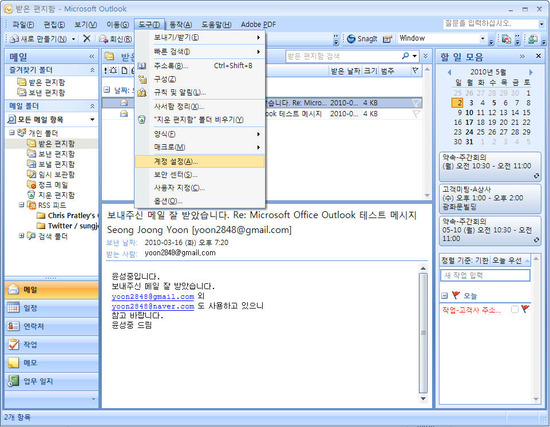Image resolution: width=550 pixels, height=427 pixels.
Task: Switch to the Tasks (작업) pane
Action: (52, 345)
